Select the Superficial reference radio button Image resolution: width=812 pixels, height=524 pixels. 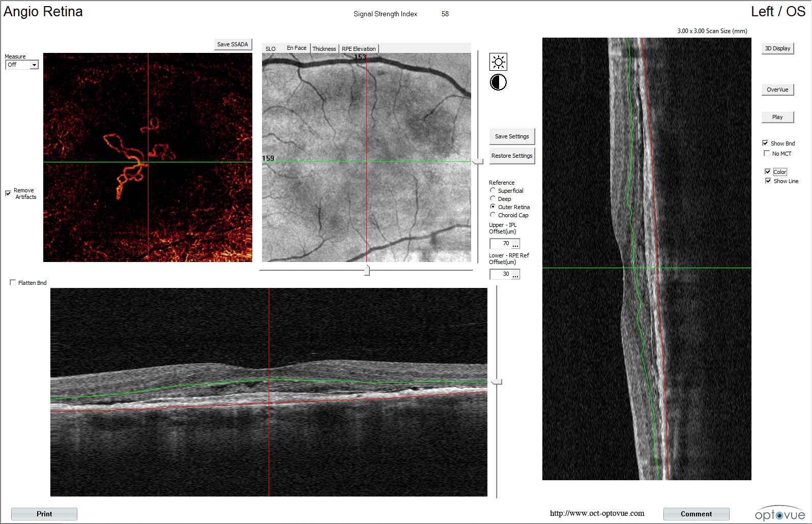pos(492,190)
